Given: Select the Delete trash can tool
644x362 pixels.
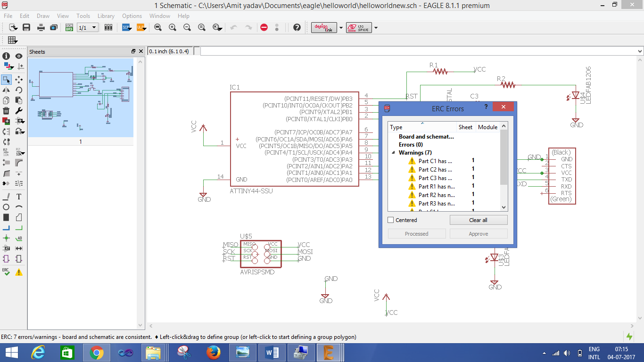Looking at the screenshot, I should pyautogui.click(x=6, y=110).
